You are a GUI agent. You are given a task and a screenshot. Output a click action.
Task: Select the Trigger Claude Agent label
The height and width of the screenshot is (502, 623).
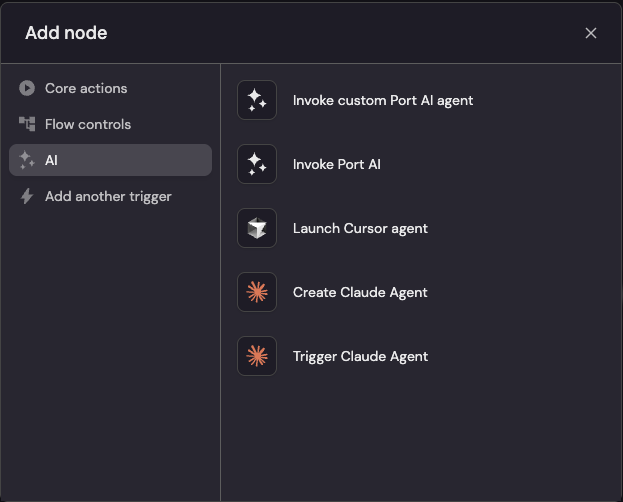pos(360,357)
